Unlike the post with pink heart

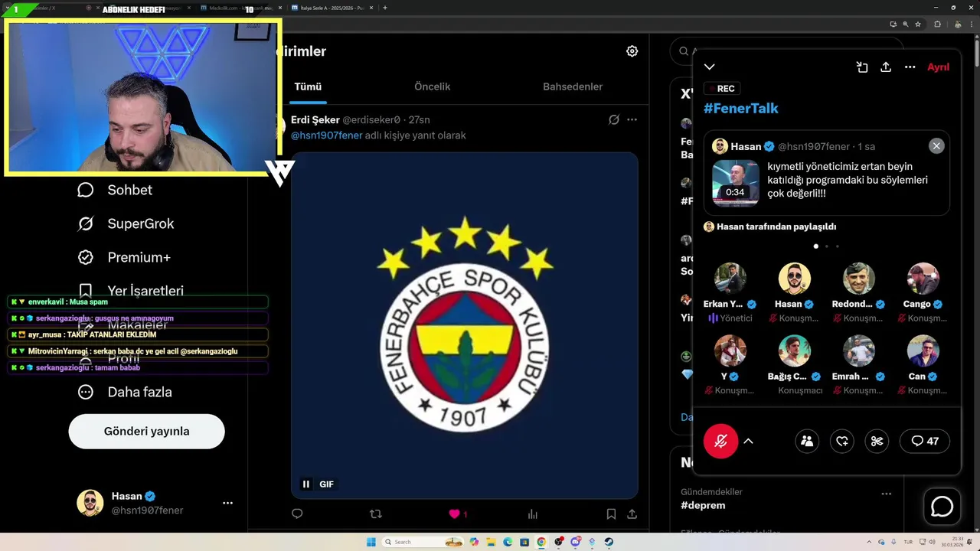click(x=454, y=514)
